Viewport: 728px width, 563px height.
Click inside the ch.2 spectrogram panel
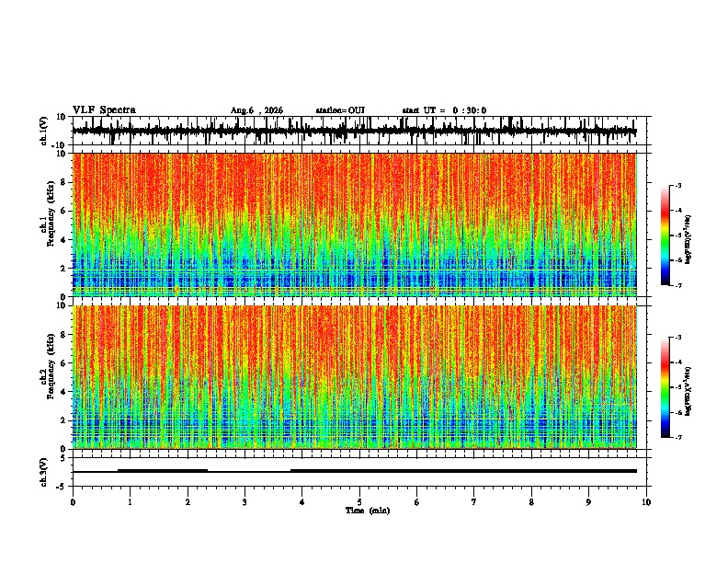(354, 377)
